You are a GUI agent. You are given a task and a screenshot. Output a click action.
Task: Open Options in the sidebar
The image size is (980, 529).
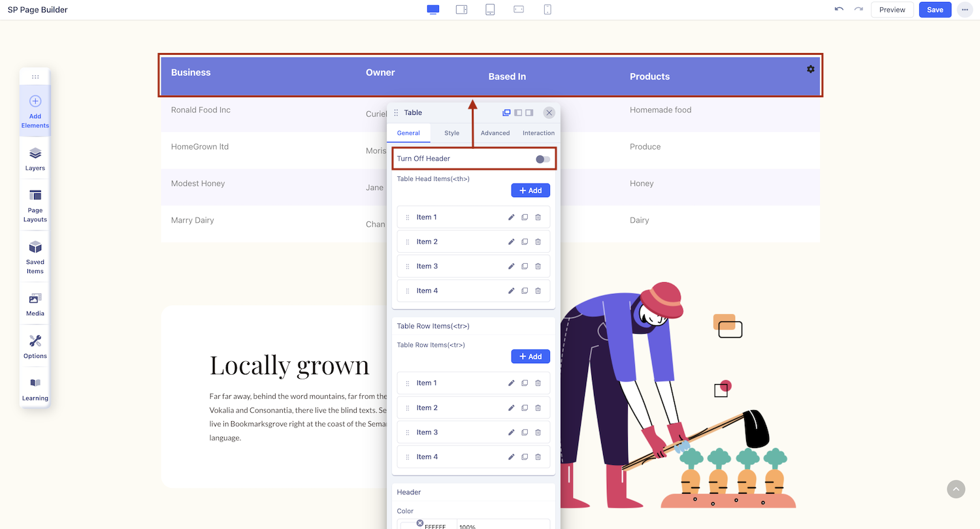coord(35,347)
